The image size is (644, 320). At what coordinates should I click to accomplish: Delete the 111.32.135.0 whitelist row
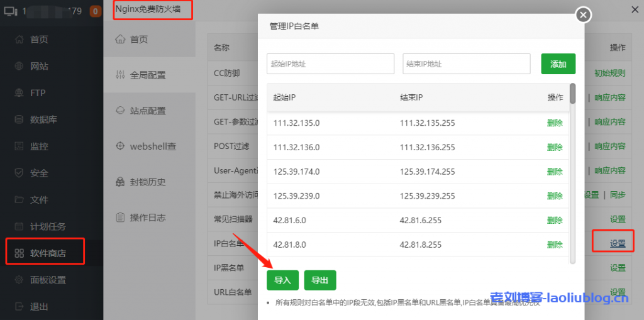(x=555, y=123)
